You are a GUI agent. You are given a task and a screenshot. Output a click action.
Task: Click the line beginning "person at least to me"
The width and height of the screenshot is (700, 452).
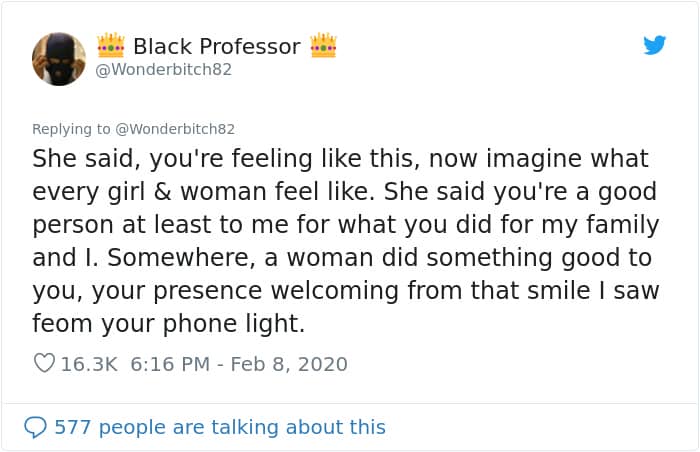point(345,225)
